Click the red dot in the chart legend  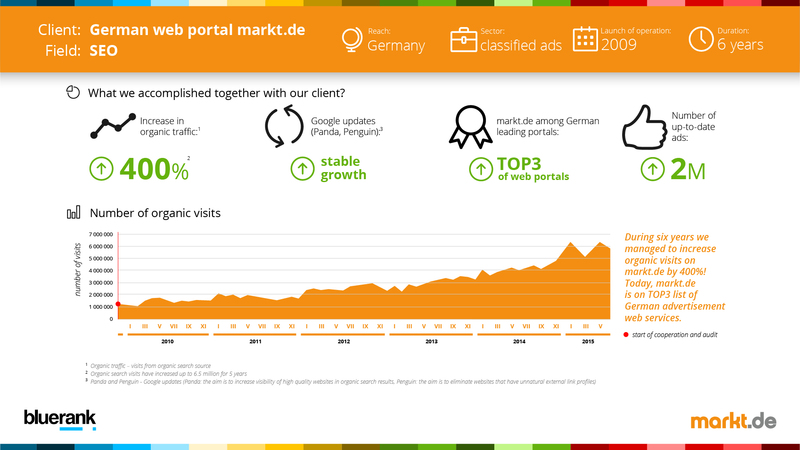tap(626, 335)
